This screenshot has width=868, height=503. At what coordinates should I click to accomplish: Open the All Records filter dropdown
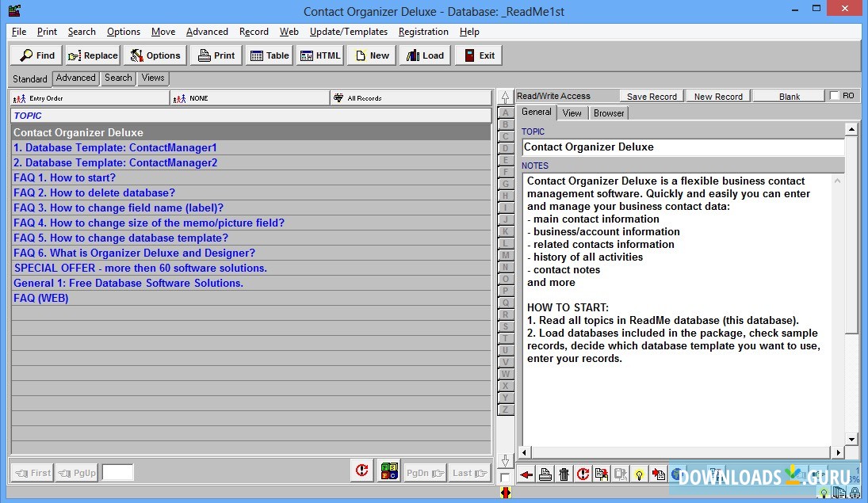[x=411, y=97]
